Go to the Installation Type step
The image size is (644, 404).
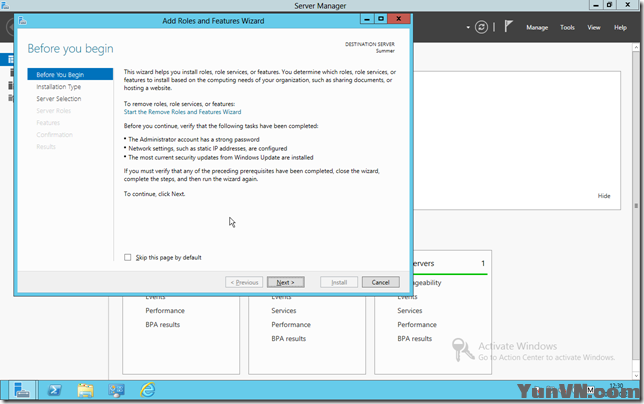58,87
